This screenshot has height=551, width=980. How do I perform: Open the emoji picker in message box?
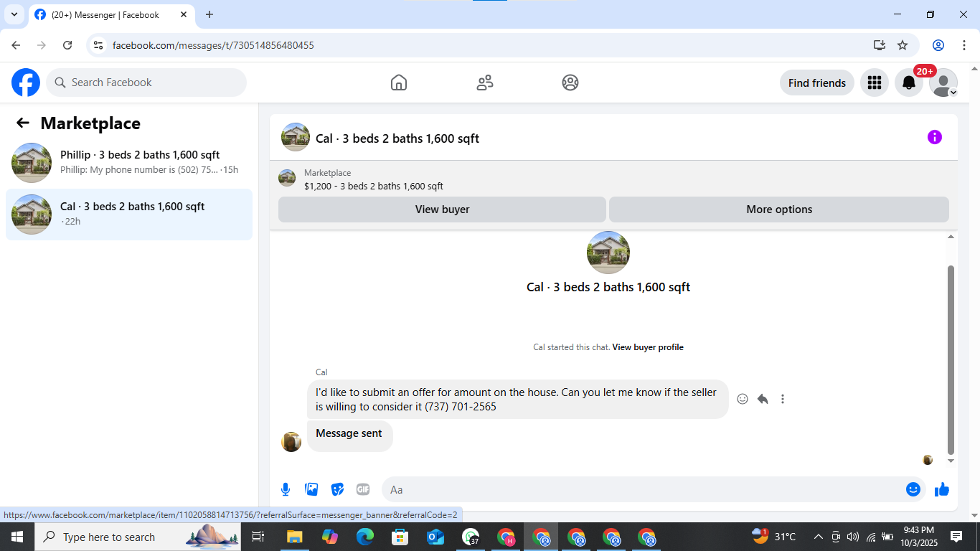tap(913, 489)
